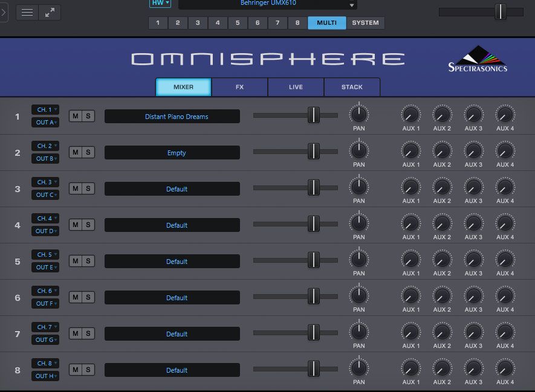This screenshot has height=392, width=535.
Task: Click the AUX 3 knob on channel 5
Action: coord(473,259)
